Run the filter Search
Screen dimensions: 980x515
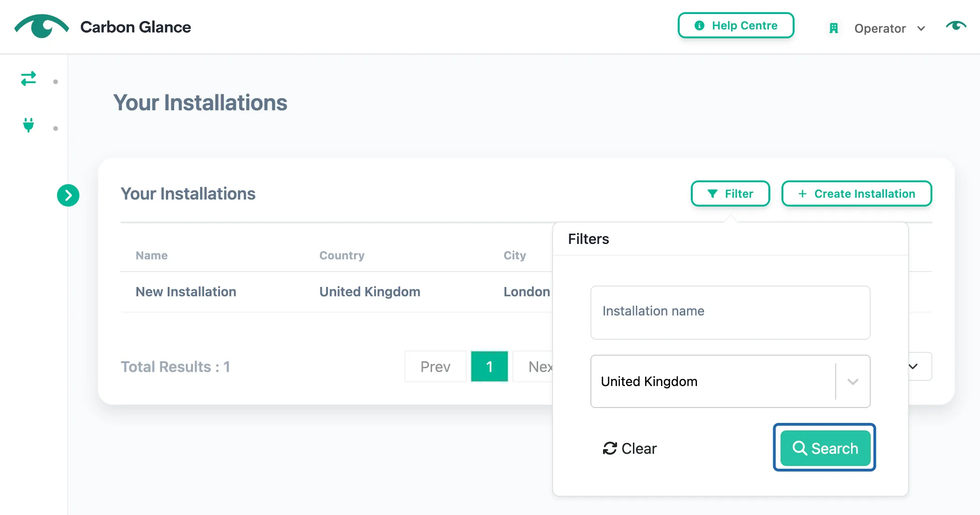[x=825, y=448]
